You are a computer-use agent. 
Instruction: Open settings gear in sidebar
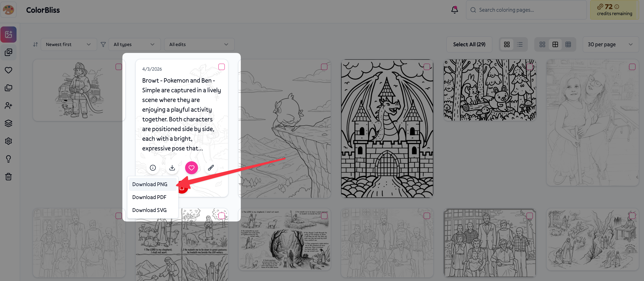8,141
